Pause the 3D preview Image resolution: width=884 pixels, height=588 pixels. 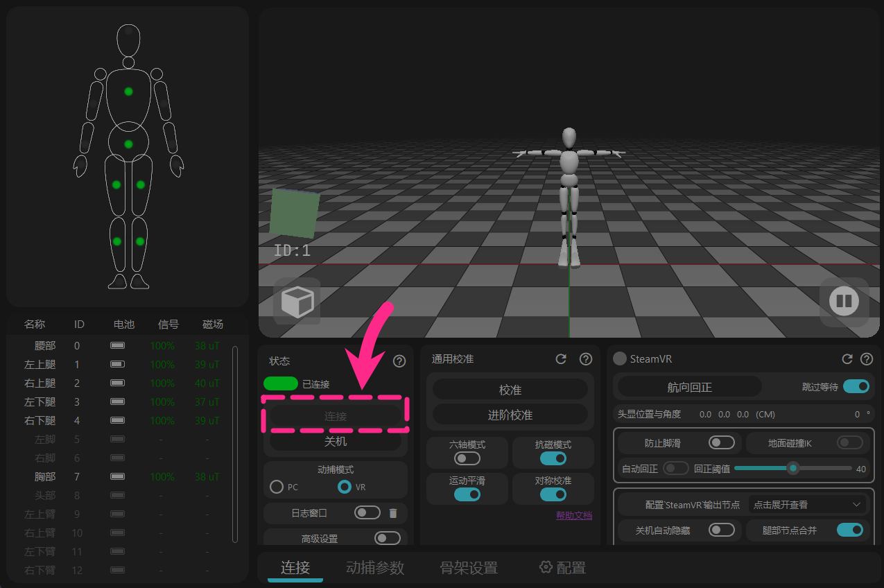pyautogui.click(x=844, y=302)
